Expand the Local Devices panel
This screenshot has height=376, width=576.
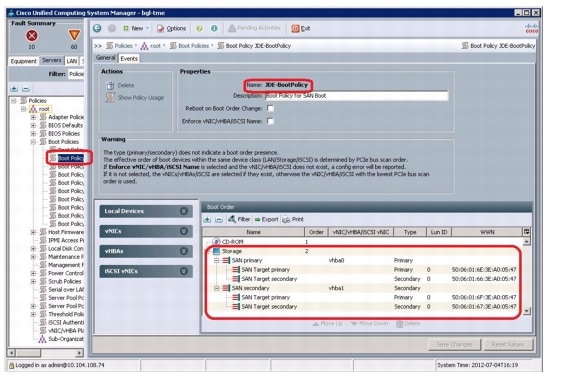click(146, 211)
